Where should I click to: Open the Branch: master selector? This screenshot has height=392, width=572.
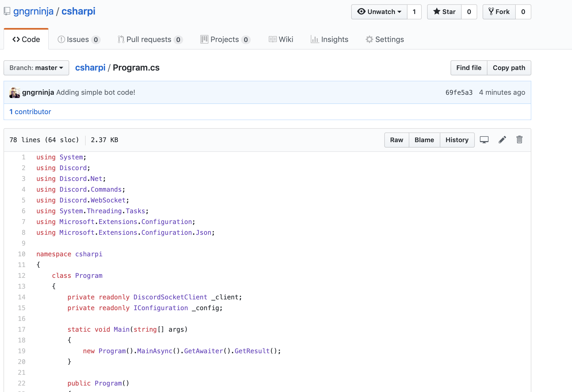pos(36,68)
